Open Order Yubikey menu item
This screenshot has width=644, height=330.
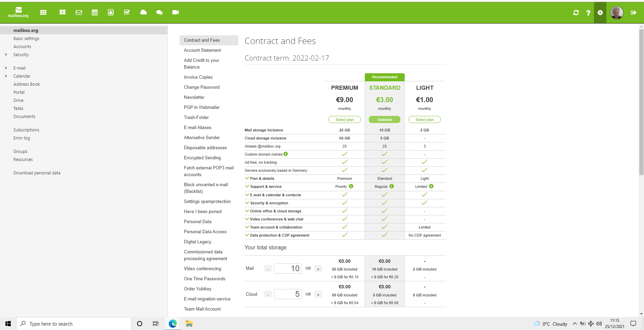pyautogui.click(x=198, y=289)
